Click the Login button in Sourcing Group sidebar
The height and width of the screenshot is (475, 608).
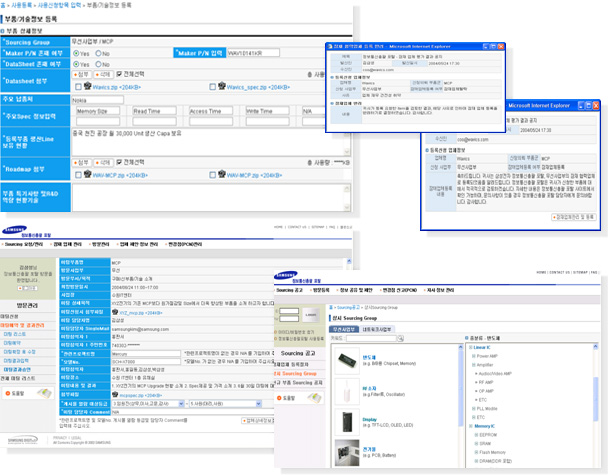point(311,315)
